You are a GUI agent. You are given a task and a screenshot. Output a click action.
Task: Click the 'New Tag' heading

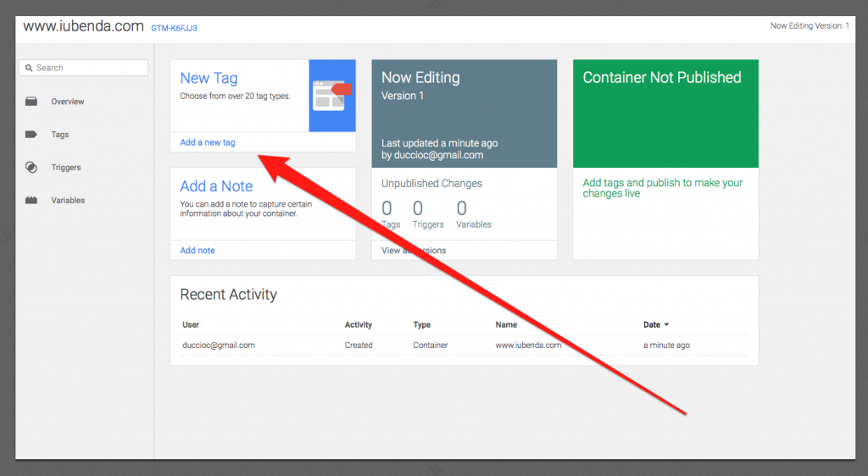pyautogui.click(x=209, y=78)
